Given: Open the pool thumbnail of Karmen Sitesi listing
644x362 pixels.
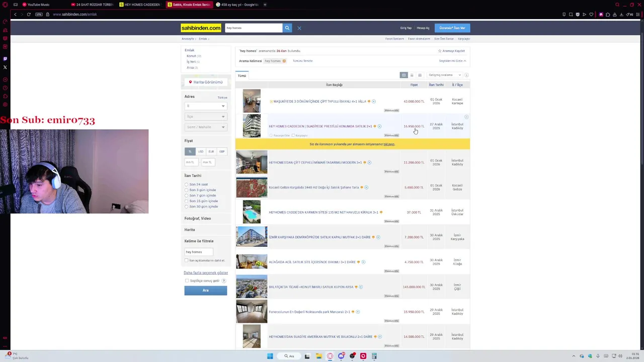Looking at the screenshot, I should (252, 212).
